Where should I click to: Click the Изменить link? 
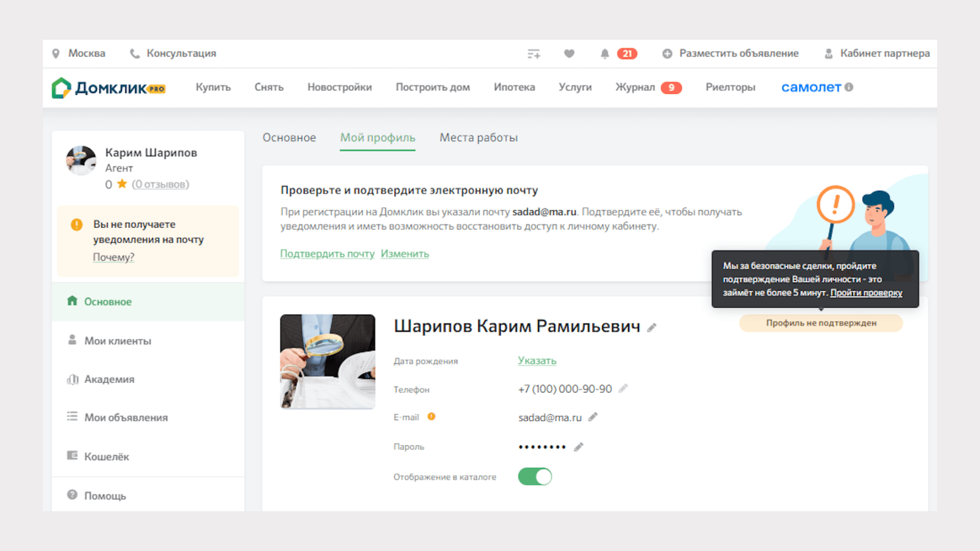(405, 254)
